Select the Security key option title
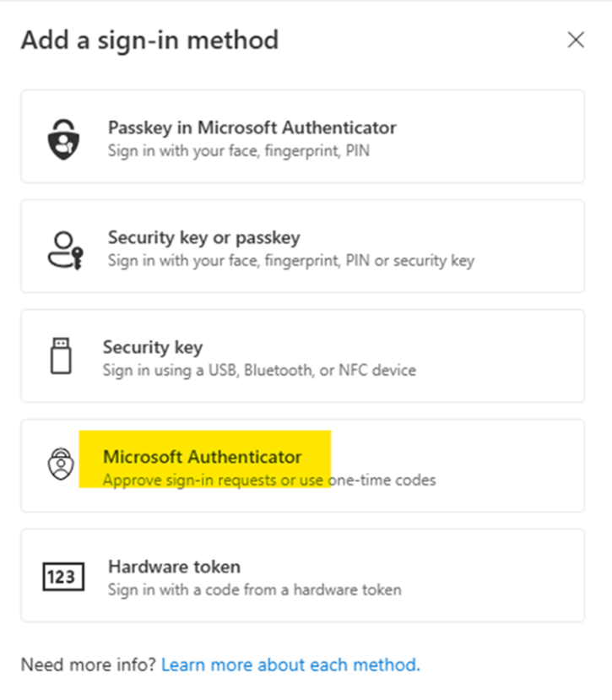 tap(153, 347)
